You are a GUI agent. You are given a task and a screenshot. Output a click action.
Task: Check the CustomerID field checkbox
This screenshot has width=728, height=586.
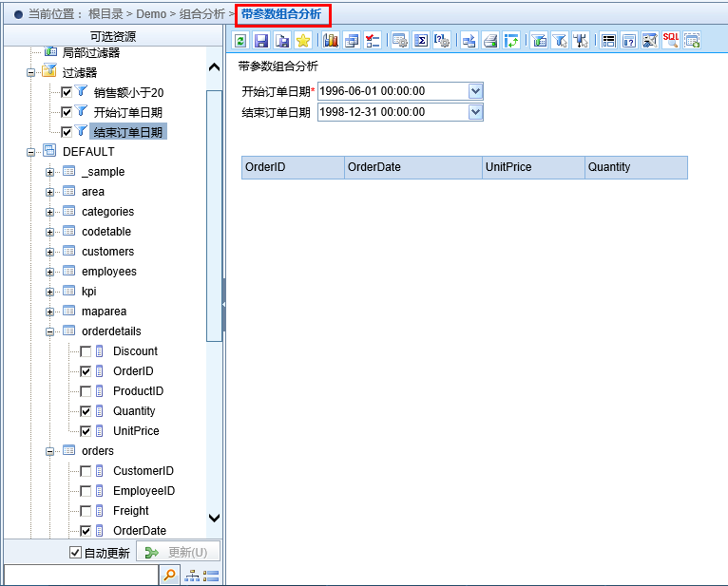(x=86, y=471)
